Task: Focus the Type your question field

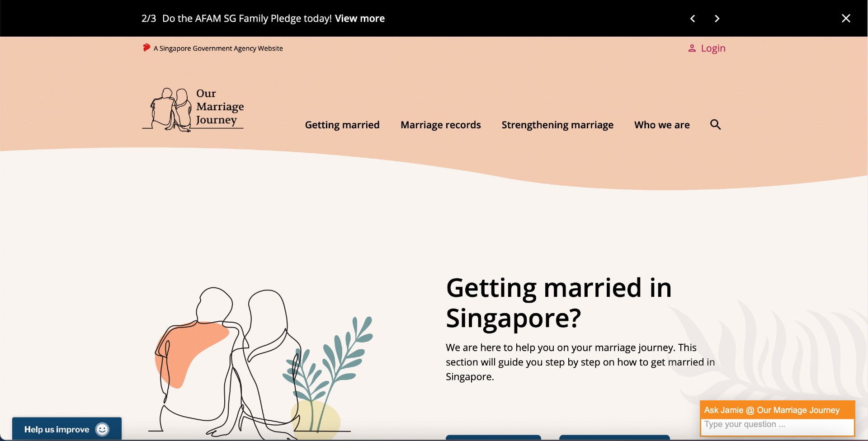Action: pos(777,425)
